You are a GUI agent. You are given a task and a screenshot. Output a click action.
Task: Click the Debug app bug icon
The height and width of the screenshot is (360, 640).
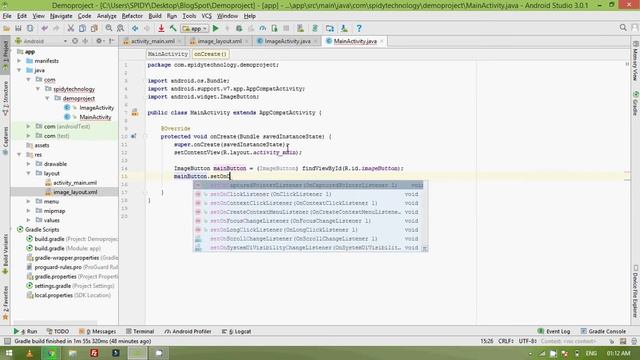[x=239, y=29]
